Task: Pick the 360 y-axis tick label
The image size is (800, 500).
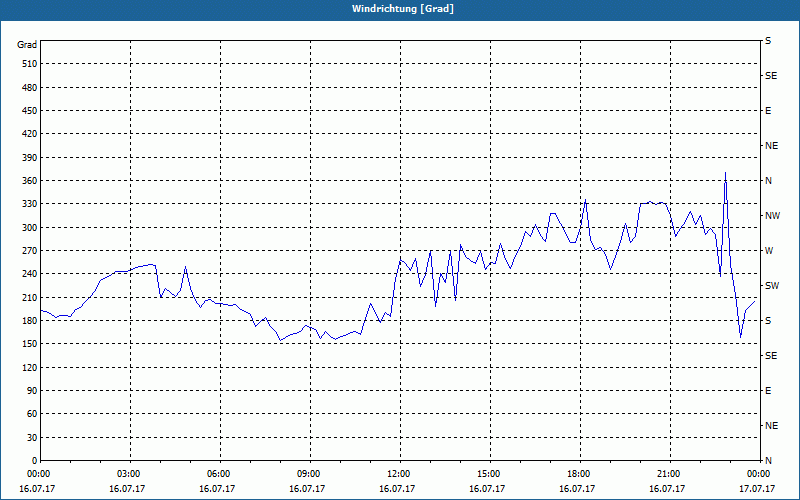Action: (30, 181)
